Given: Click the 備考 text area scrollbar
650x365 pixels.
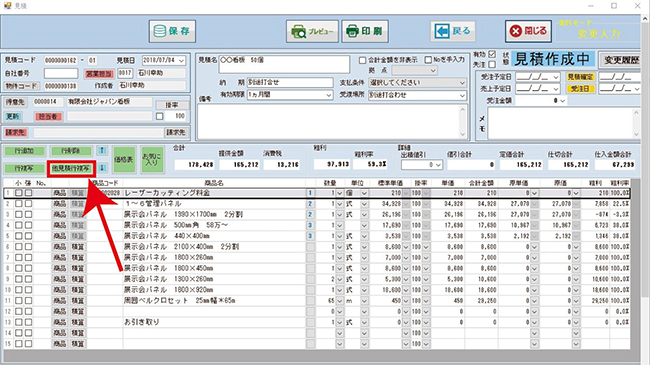Looking at the screenshot, I should click(463, 122).
